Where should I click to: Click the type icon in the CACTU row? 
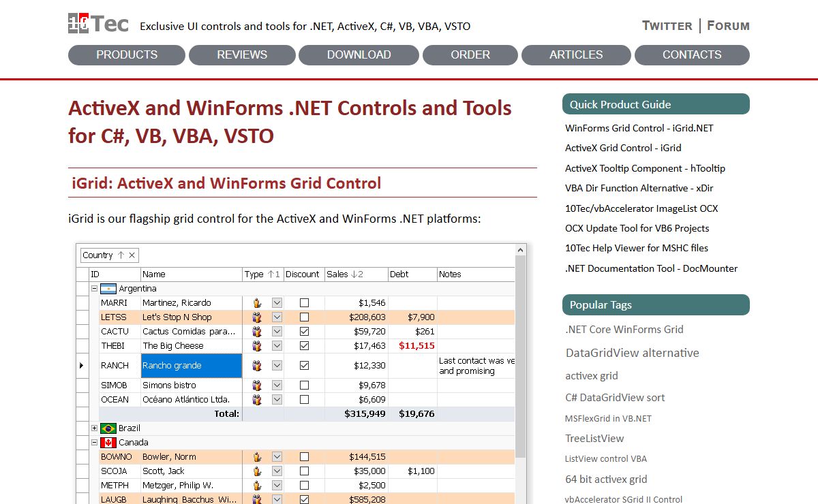(257, 332)
